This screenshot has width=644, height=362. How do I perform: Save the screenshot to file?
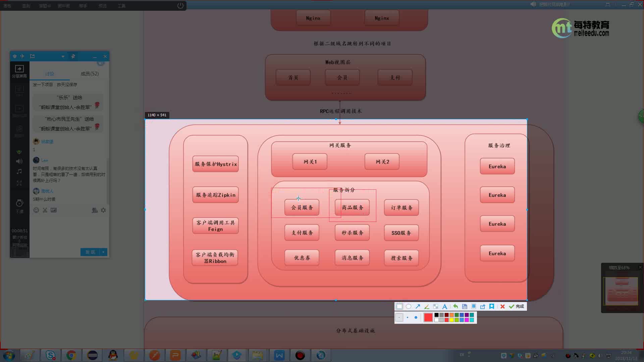click(x=465, y=306)
